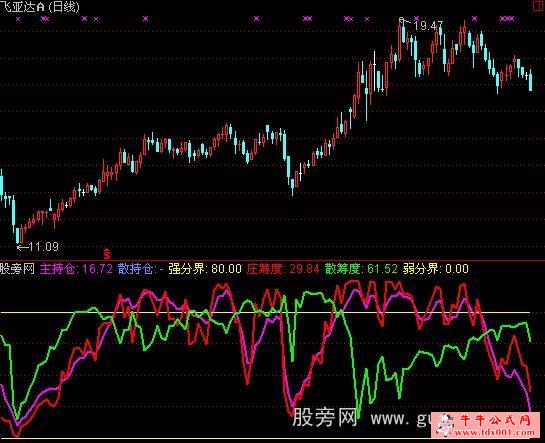
Task: Select the 飞亚达A (日线) chart title
Action: point(40,7)
